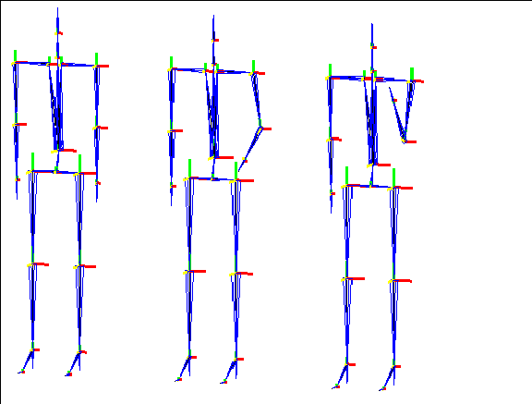This screenshot has width=532, height=404.
Task: Pick the left skeleton's leftmost shoulder joint
Action: tap(15, 63)
